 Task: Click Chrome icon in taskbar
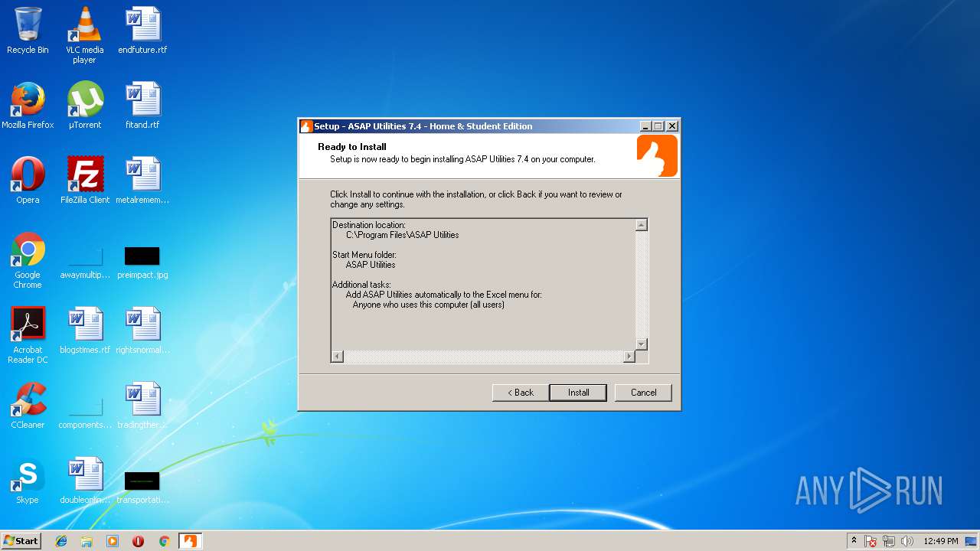[x=164, y=541]
